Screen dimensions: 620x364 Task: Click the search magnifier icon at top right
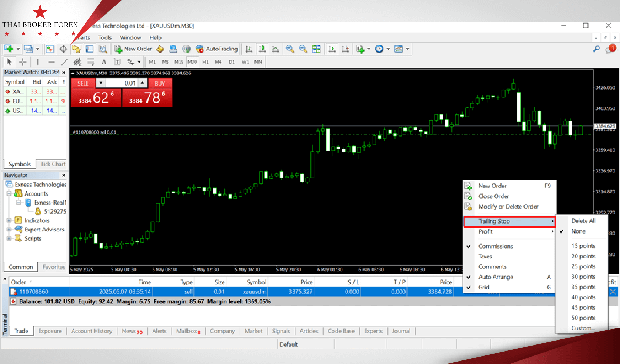click(x=597, y=49)
